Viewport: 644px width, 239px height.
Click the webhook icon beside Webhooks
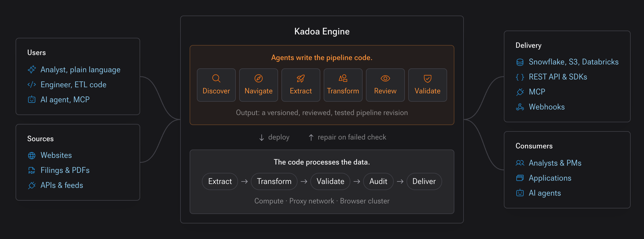tap(520, 107)
